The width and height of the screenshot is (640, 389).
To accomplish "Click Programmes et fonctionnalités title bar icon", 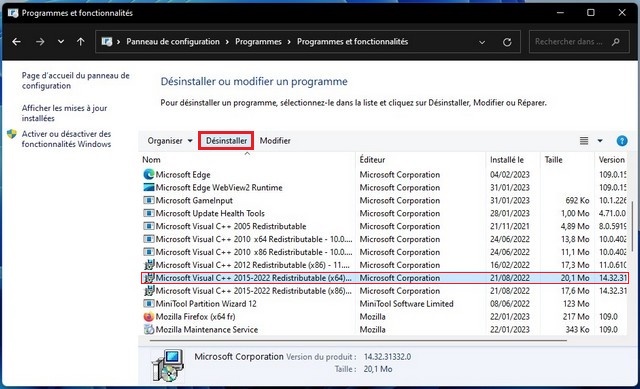I will pyautogui.click(x=13, y=13).
